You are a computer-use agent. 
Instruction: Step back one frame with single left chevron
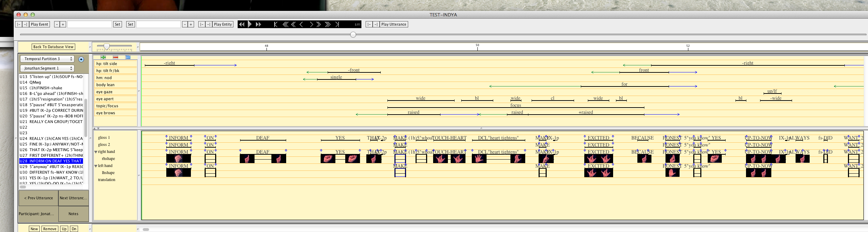[301, 24]
